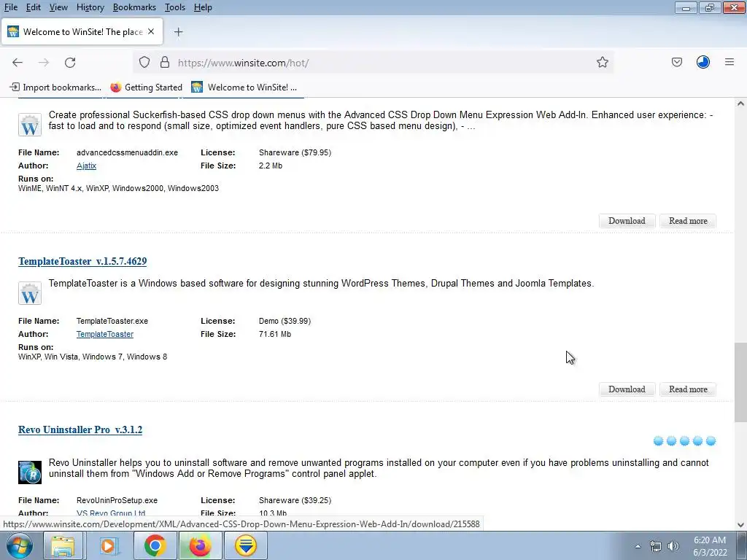Viewport: 747px width, 560px height.
Task: Click the Import bookmarks toolbar item
Action: point(55,87)
